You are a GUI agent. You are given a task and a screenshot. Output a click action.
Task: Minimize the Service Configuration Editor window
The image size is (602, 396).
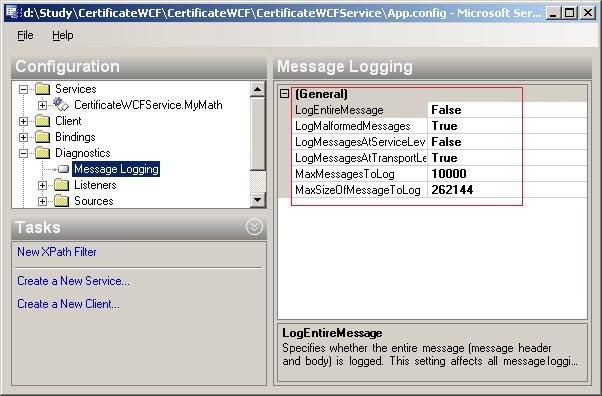552,13
